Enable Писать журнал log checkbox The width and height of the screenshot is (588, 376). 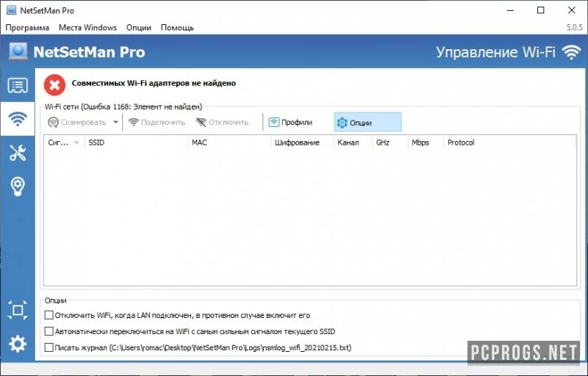point(49,347)
